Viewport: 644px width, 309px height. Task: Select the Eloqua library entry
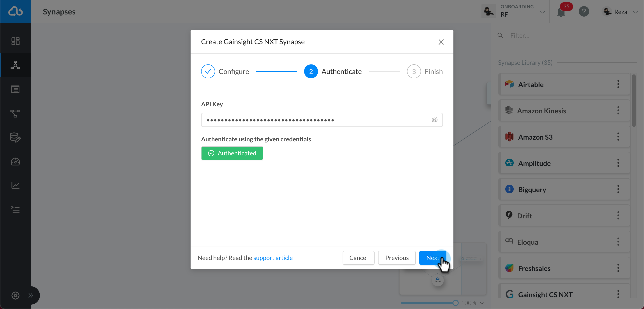[564, 242]
